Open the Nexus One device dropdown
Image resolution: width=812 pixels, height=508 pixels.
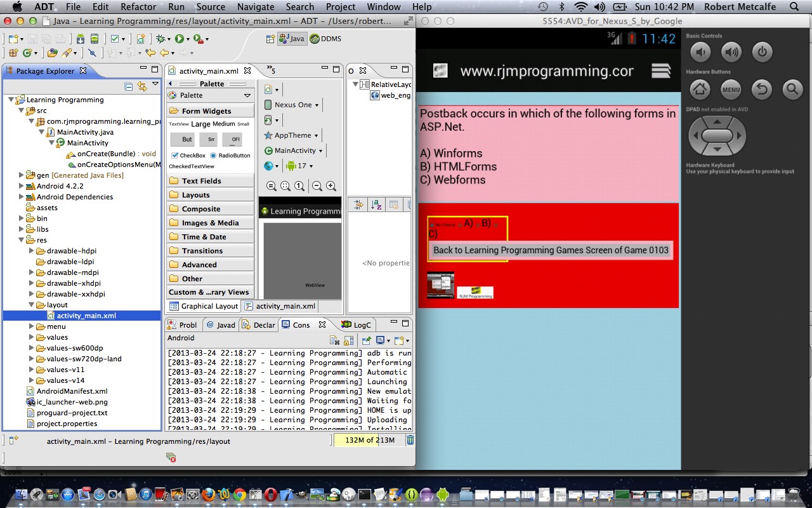point(292,105)
